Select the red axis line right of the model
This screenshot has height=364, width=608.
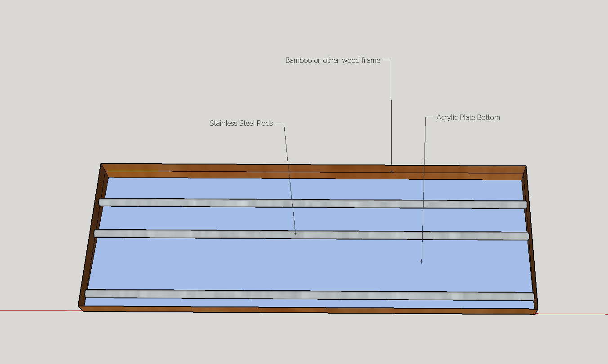571,314
